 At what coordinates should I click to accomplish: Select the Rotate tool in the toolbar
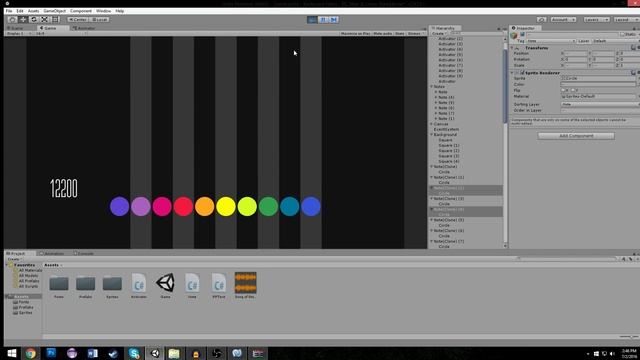point(34,19)
